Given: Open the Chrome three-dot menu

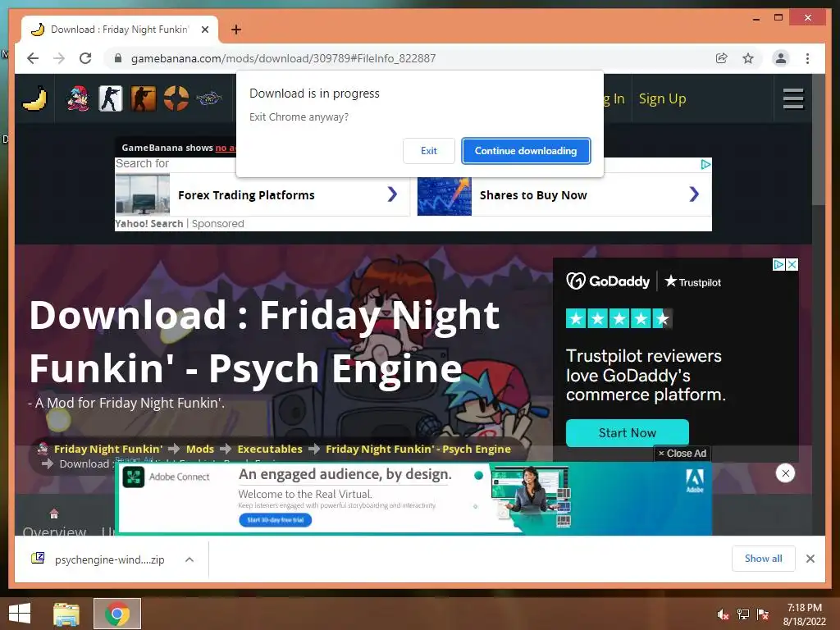Looking at the screenshot, I should (807, 58).
